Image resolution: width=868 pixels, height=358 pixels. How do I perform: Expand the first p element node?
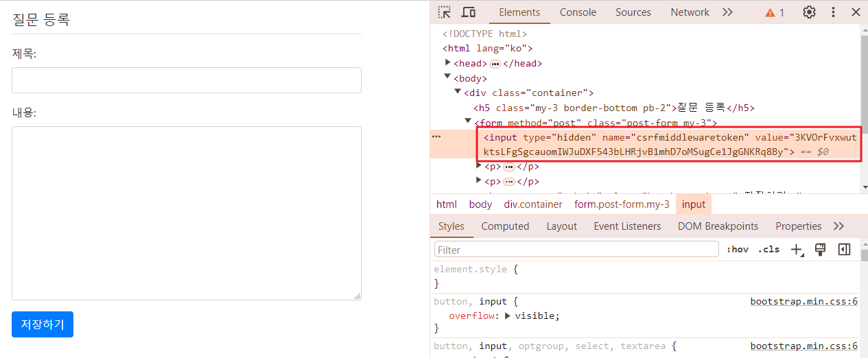click(x=479, y=166)
